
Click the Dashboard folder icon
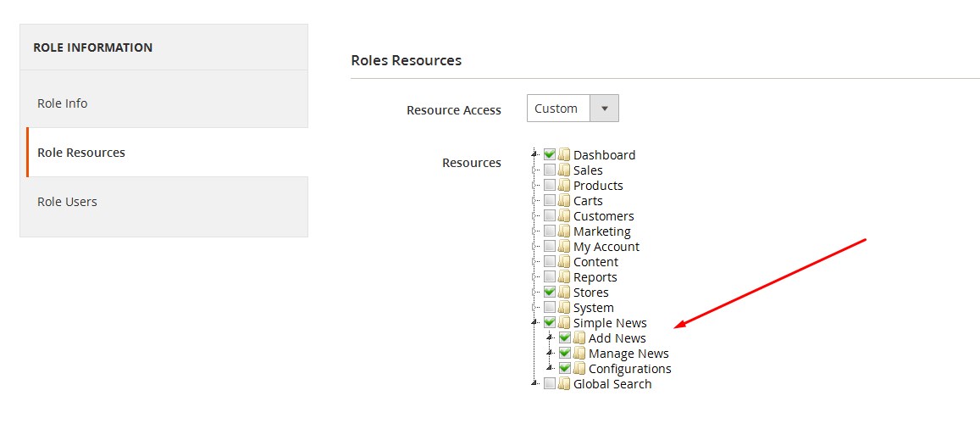pos(564,154)
